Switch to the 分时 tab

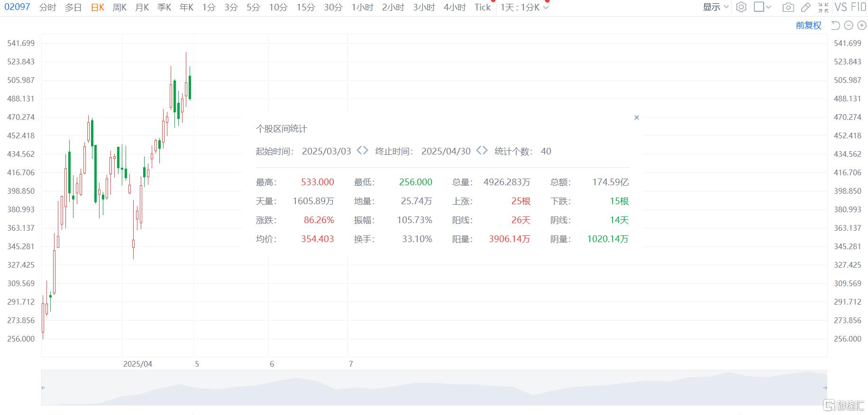coord(48,7)
